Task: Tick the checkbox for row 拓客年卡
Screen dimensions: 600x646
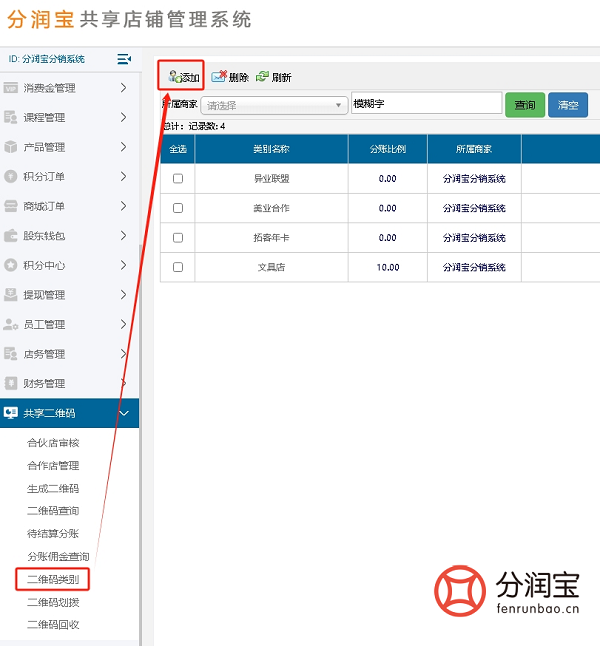Action: pos(178,238)
